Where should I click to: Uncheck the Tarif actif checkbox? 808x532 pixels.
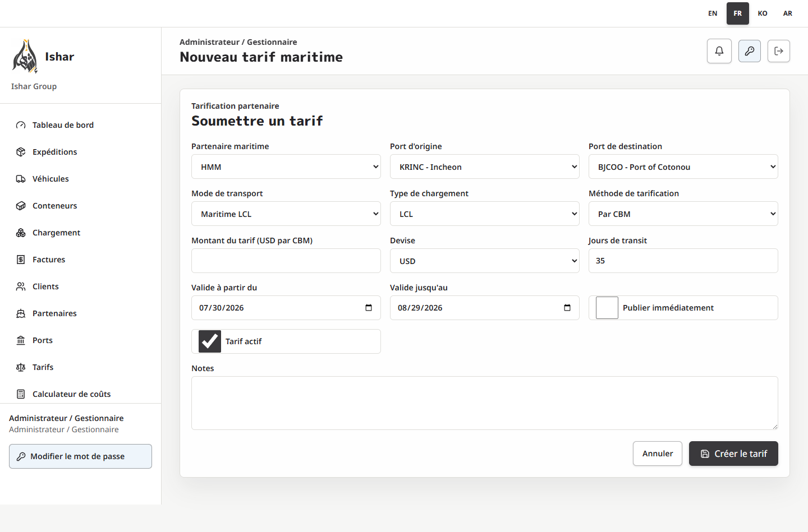(210, 341)
